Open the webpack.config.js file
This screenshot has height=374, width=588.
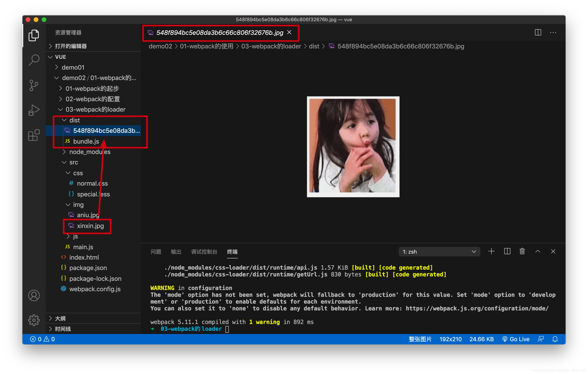93,289
